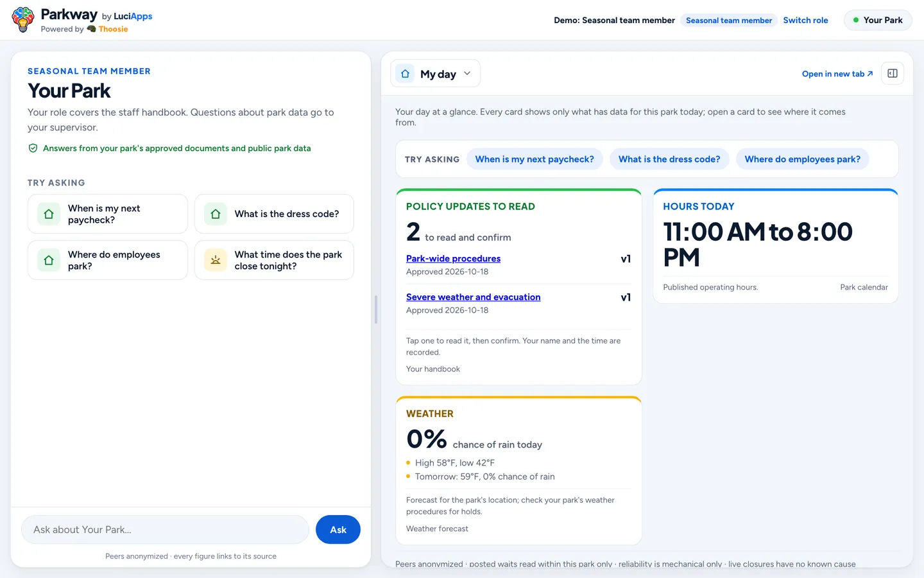Click home icon on employees park card
This screenshot has width=924, height=578.
[49, 260]
